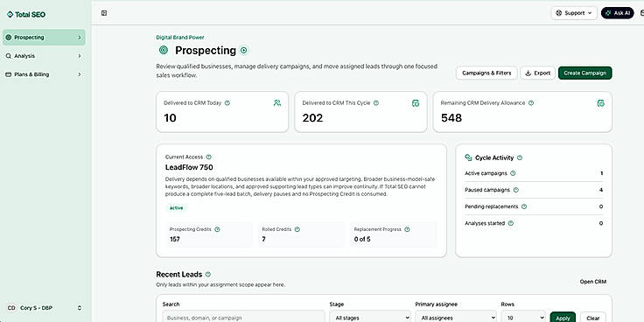Click the play icon after Prospecting title
This screenshot has height=322, width=644.
244,51
